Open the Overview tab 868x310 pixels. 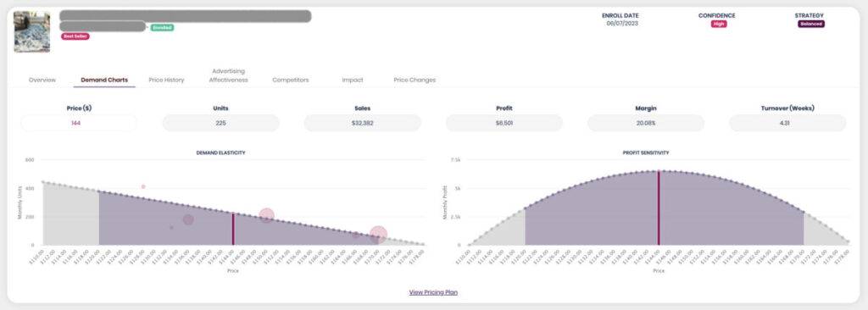pyautogui.click(x=42, y=80)
